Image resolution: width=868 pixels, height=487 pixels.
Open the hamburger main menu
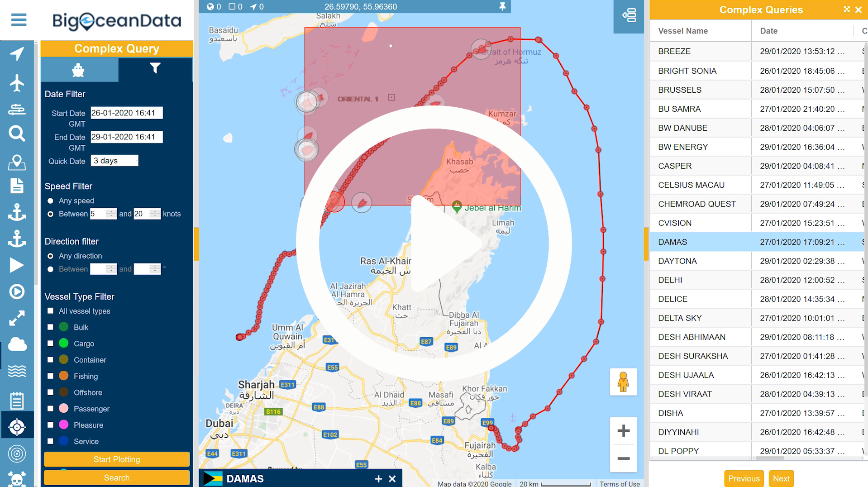(19, 20)
